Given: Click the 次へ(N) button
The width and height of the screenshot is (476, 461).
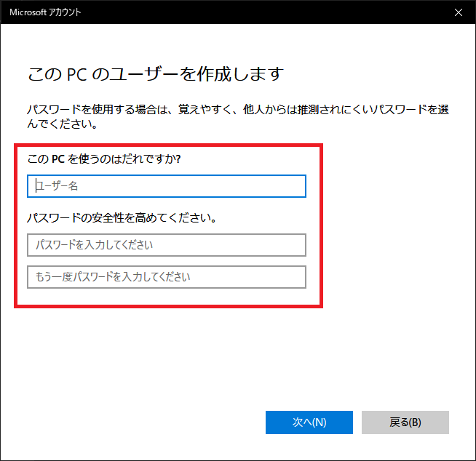Looking at the screenshot, I should click(x=309, y=422).
